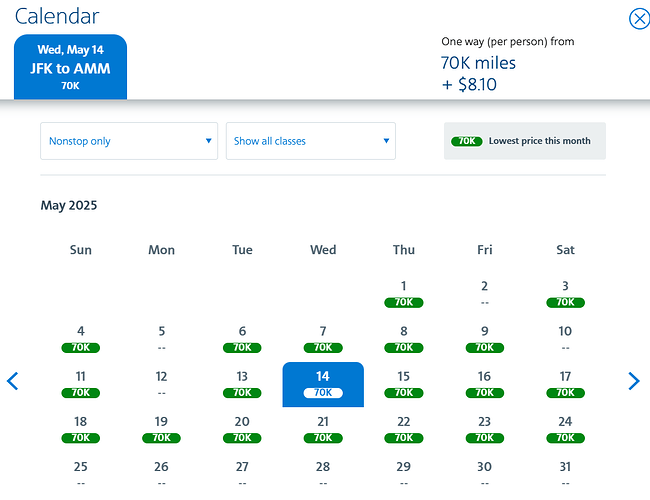650x500 pixels.
Task: Open the Nonstop only dropdown
Action: point(129,141)
